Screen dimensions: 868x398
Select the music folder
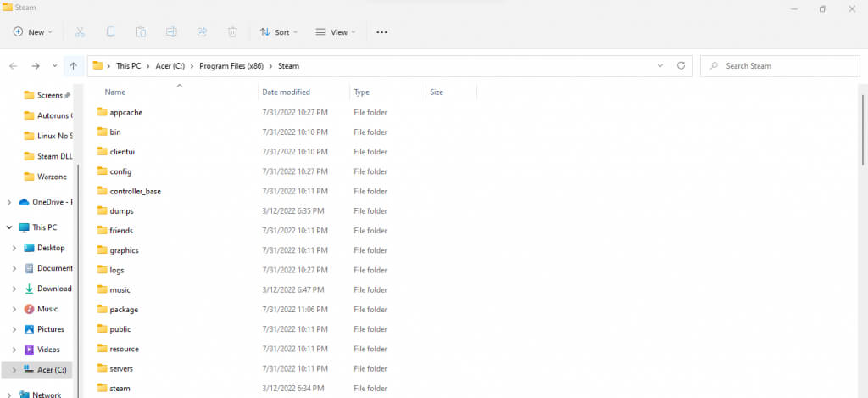pos(120,290)
